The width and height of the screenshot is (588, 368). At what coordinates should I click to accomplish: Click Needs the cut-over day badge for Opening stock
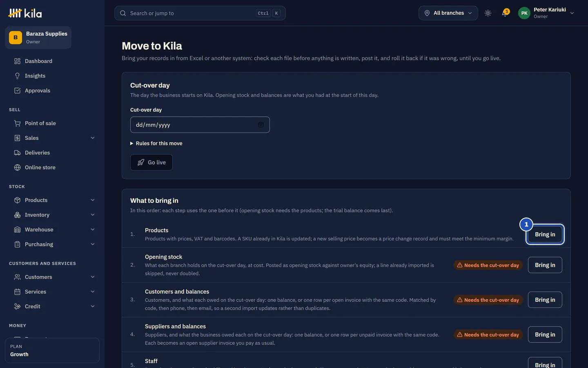point(488,265)
